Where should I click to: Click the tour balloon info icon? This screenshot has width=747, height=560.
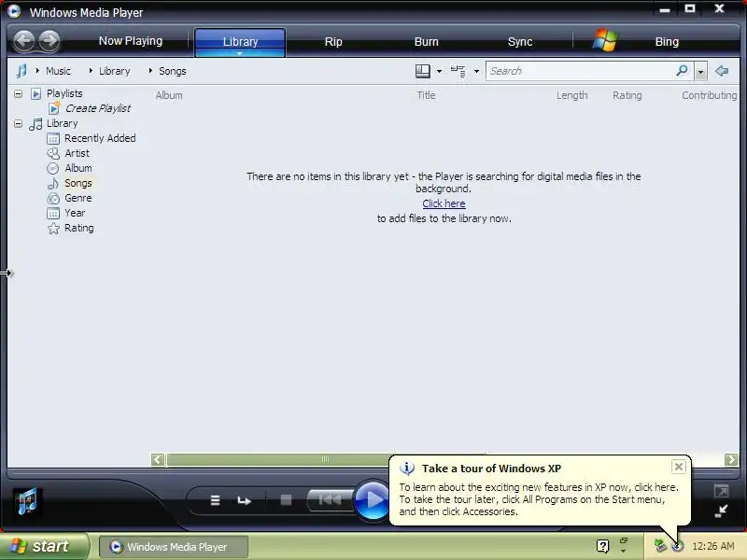407,469
